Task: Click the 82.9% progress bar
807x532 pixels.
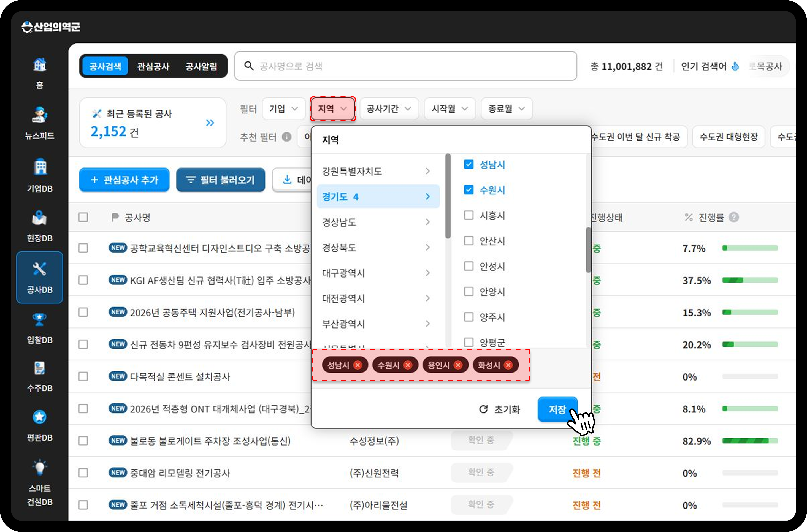Action: (750, 441)
